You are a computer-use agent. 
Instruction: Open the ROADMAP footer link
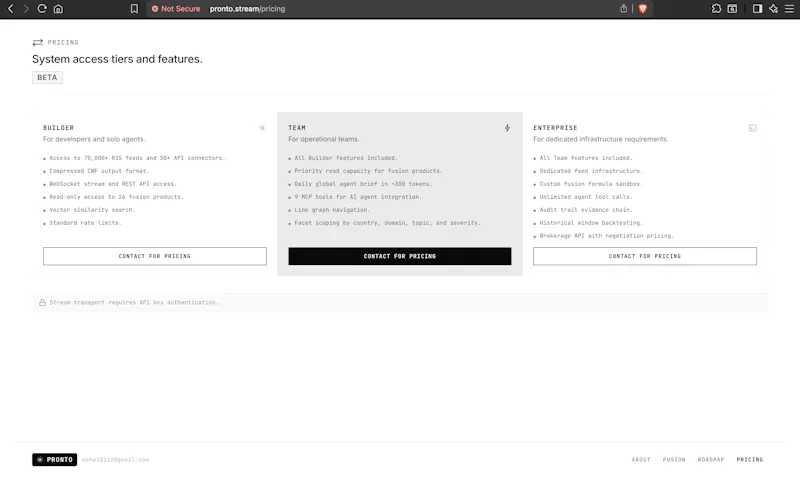tap(711, 460)
